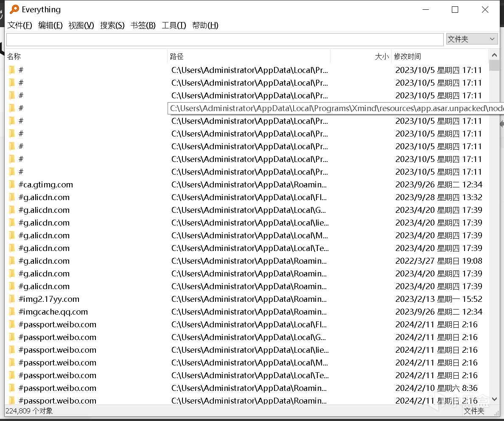Focus the Everything search input box
This screenshot has height=421, width=504.
[x=225, y=39]
